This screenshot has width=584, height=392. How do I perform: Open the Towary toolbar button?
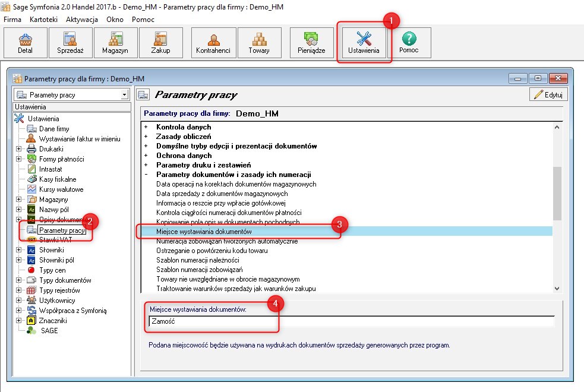(259, 43)
